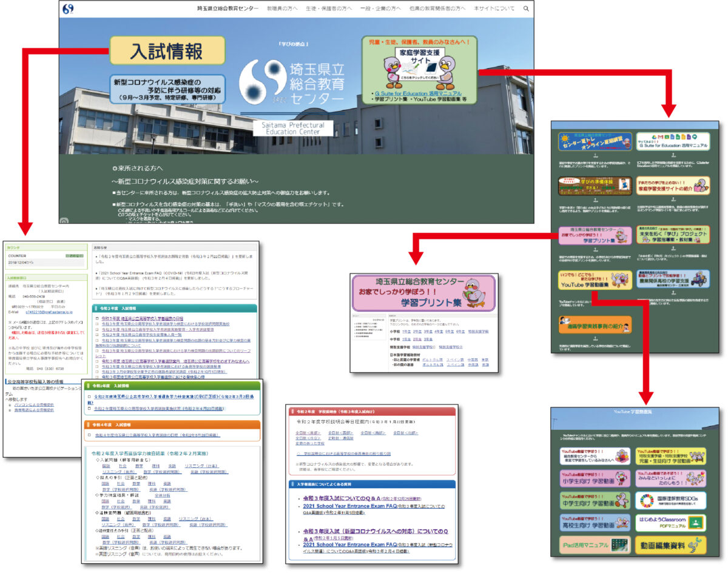Click the Google Classroom icon on the Classroom banner
The image size is (728, 573).
coord(696,523)
